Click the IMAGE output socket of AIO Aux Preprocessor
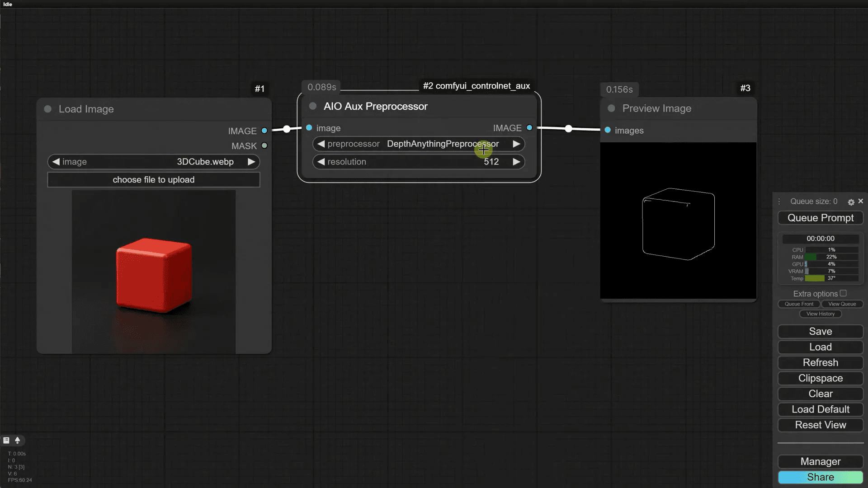This screenshot has height=488, width=868. pos(529,128)
